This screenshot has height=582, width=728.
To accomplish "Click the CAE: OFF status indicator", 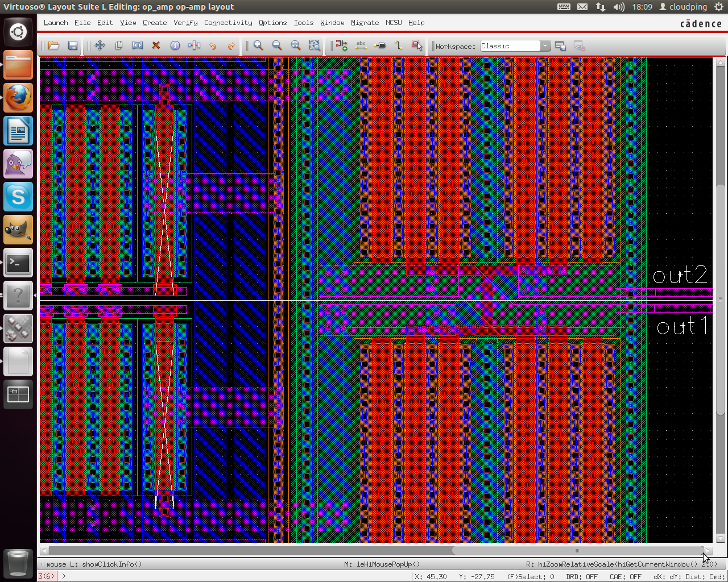I will [625, 576].
